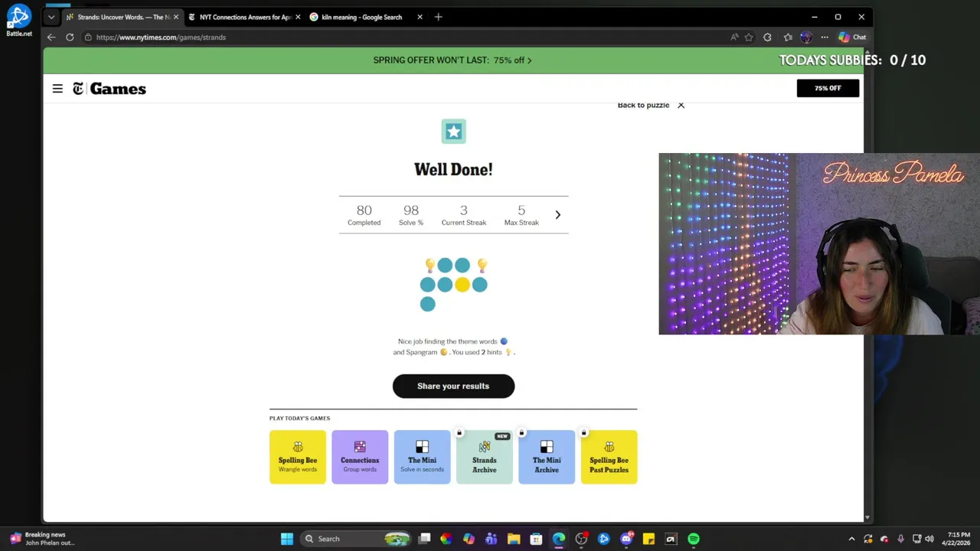Open the Copilot Chat sidebar

pyautogui.click(x=852, y=37)
